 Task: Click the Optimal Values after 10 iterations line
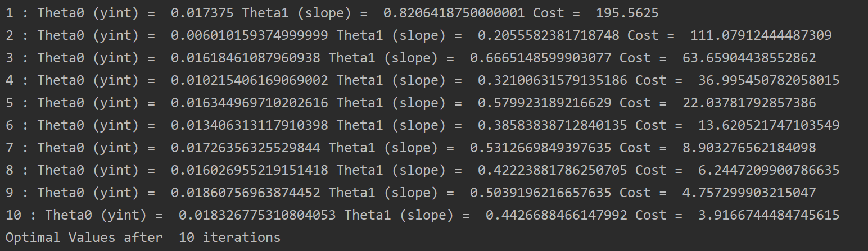(x=143, y=238)
